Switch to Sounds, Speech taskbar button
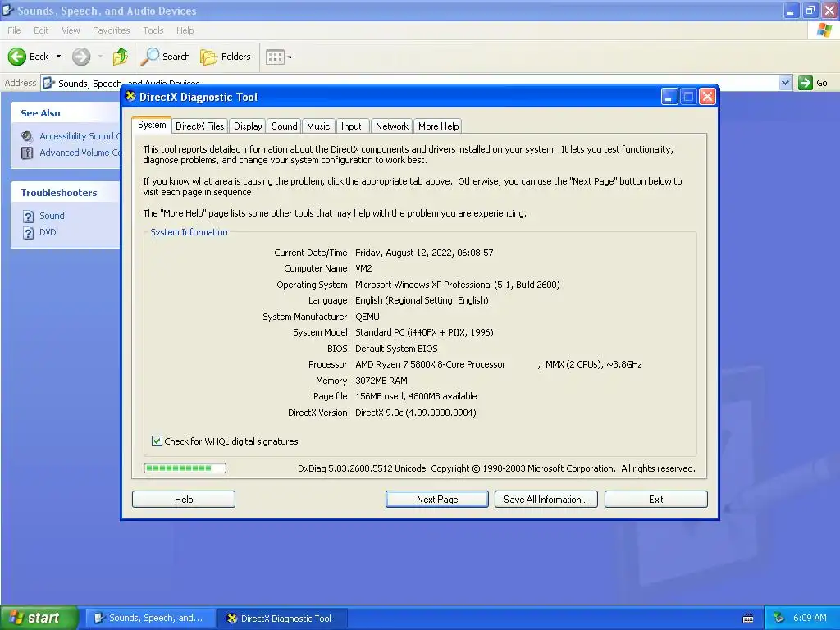Image resolution: width=840 pixels, height=630 pixels. (x=151, y=619)
